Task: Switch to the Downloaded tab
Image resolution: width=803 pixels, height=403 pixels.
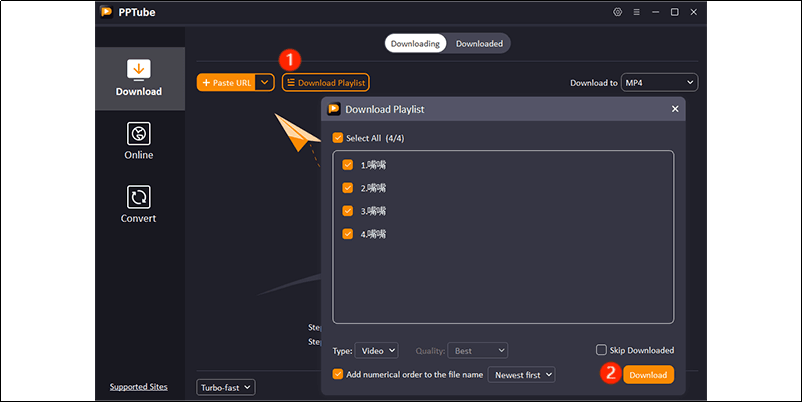Action: 479,44
